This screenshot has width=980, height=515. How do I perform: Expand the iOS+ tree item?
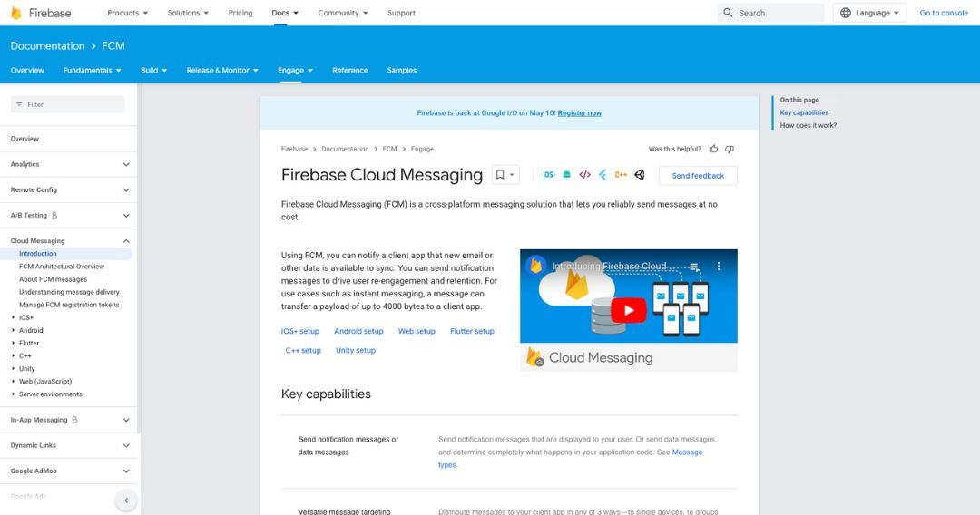pos(13,317)
